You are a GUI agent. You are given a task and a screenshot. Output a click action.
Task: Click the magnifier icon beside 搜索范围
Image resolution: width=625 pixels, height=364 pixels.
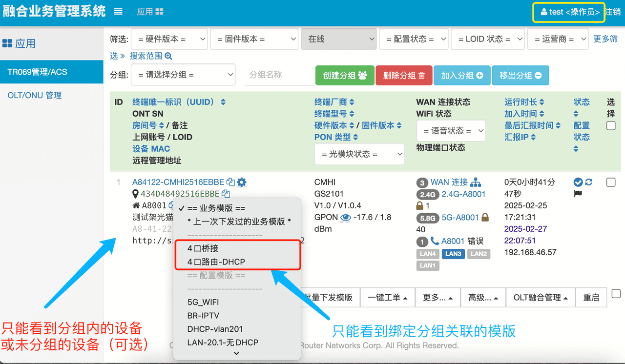(x=168, y=56)
